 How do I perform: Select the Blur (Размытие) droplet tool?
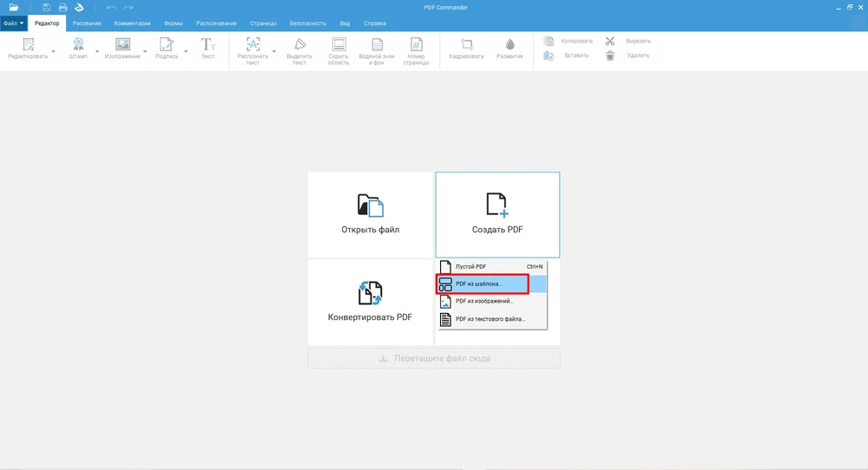click(510, 45)
